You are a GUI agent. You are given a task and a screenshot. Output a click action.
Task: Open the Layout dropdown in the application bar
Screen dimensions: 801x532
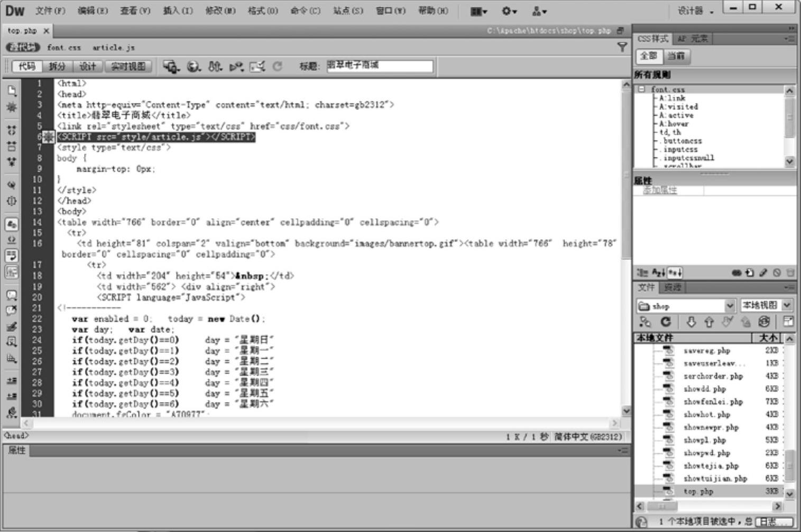tap(479, 11)
